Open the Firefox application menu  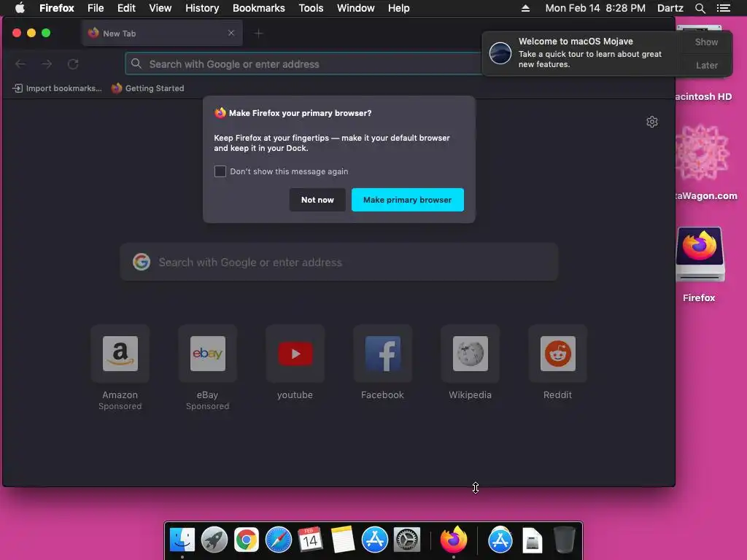tap(57, 8)
